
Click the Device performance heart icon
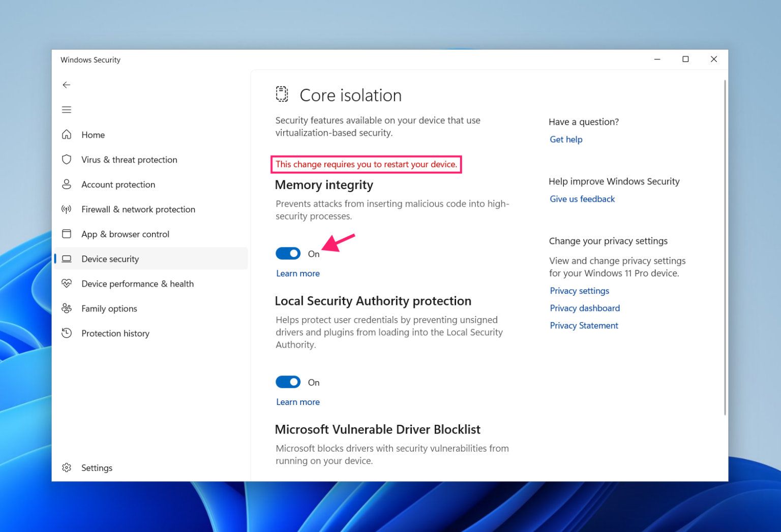pyautogui.click(x=67, y=284)
